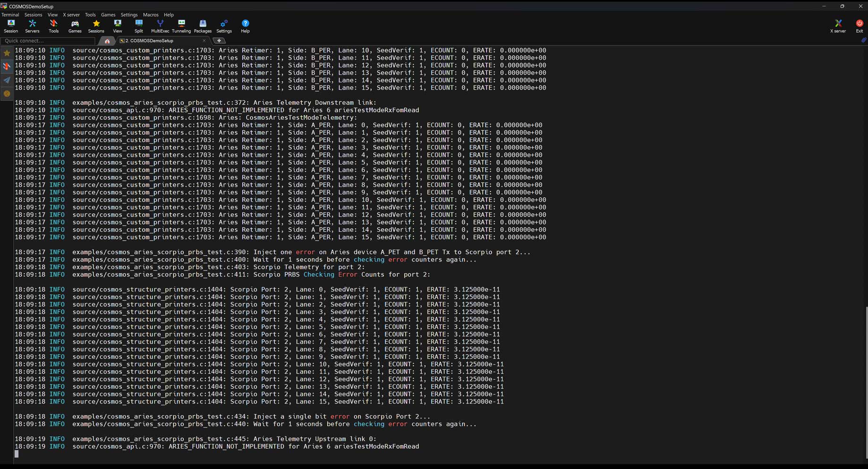Open the Tunneling tool
Screen dimensions: 868x469
tap(181, 26)
